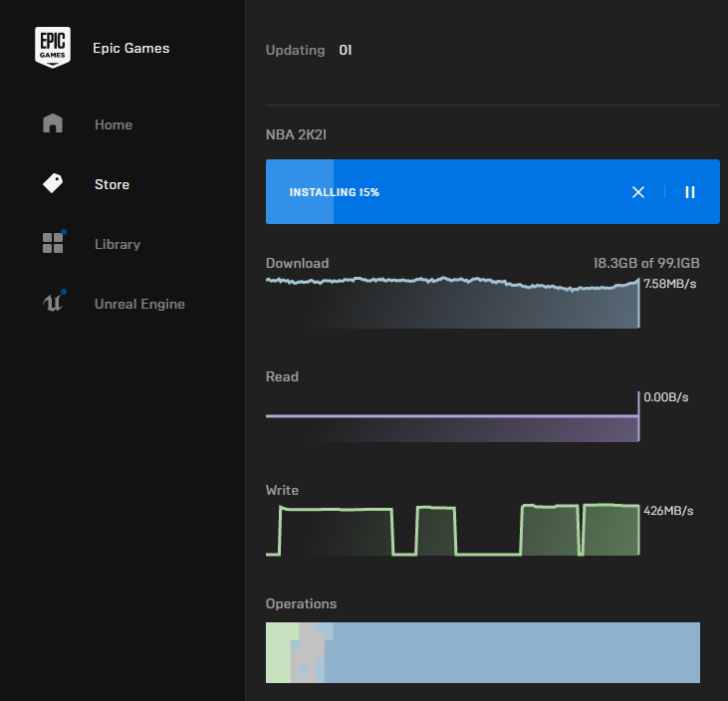Go to the Home menu label
Image resolution: width=728 pixels, height=701 pixels.
(114, 124)
